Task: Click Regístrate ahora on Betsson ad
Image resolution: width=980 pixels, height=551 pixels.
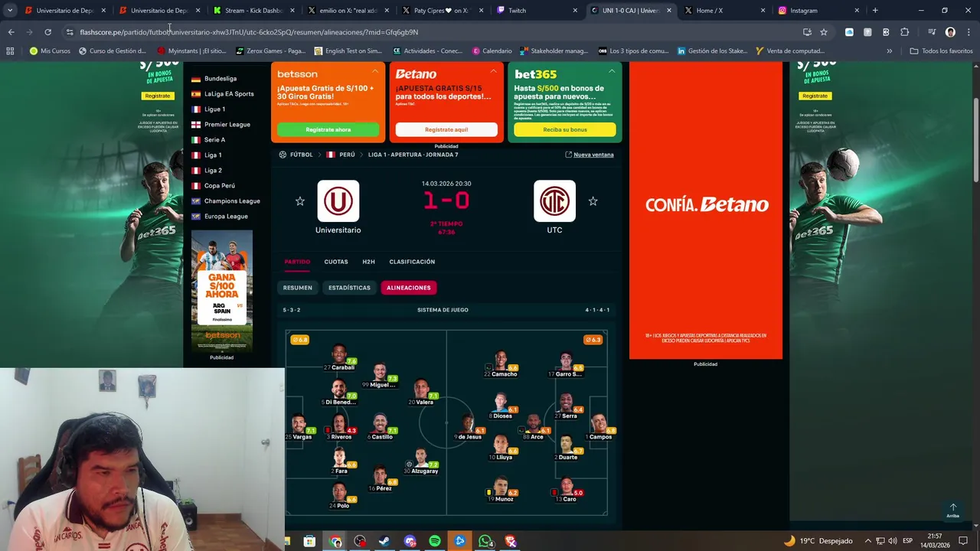Action: click(x=328, y=129)
